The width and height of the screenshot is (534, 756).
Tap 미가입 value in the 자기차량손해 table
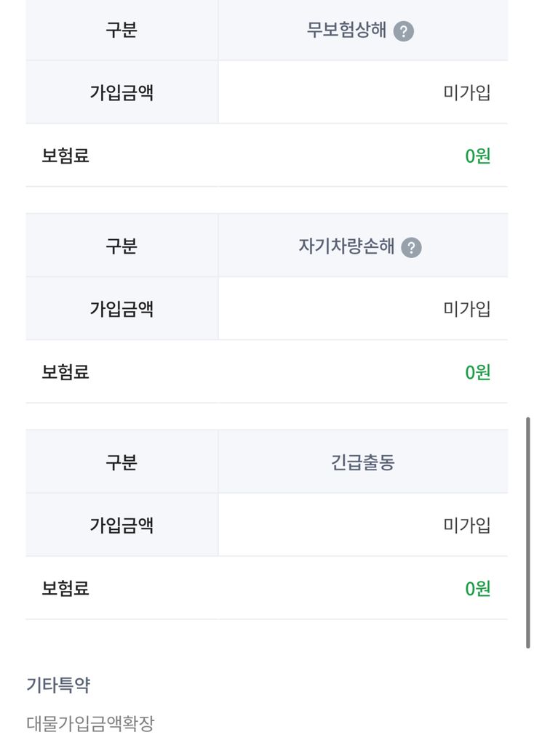click(467, 309)
